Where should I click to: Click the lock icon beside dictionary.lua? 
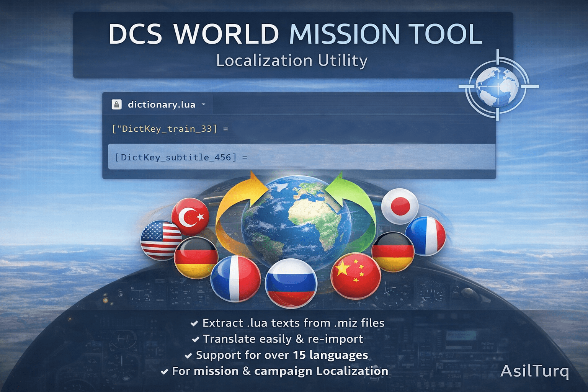116,104
